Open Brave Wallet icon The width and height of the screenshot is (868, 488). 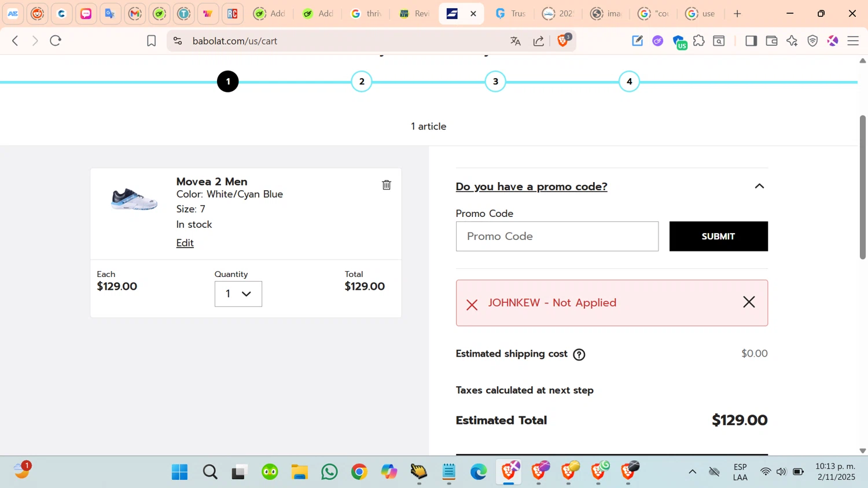pyautogui.click(x=771, y=40)
